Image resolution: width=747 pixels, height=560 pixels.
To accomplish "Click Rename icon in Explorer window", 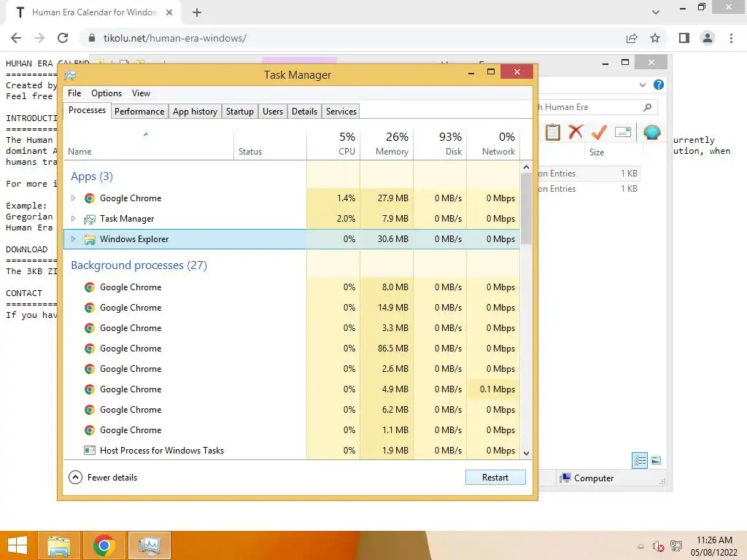I will [x=623, y=132].
